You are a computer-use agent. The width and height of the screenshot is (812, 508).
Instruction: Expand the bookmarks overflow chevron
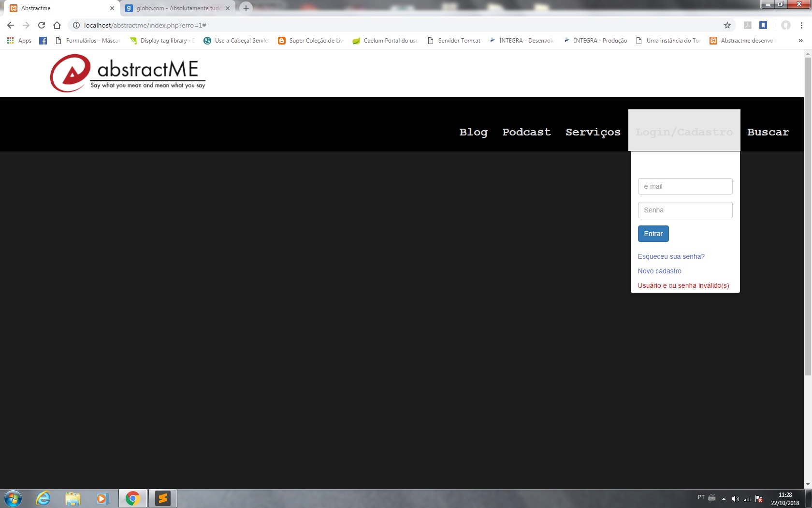click(800, 41)
